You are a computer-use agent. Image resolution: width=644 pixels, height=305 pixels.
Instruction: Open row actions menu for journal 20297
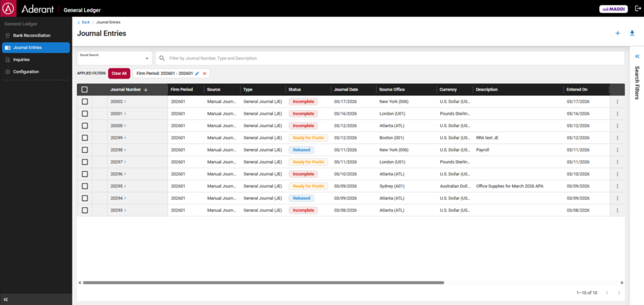pyautogui.click(x=617, y=162)
